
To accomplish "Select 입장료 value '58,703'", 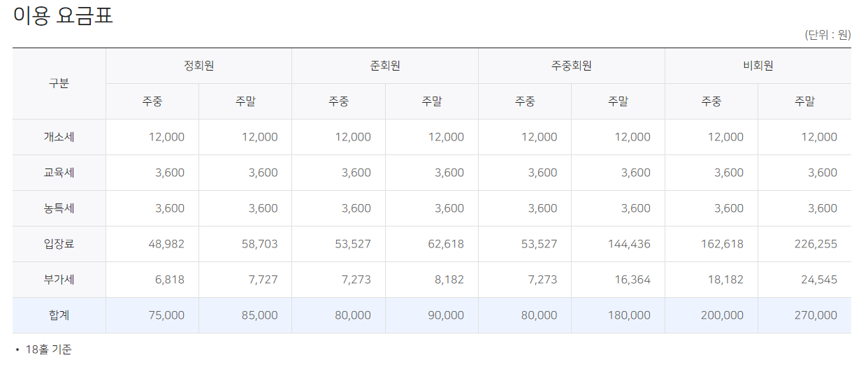I will click(259, 244).
